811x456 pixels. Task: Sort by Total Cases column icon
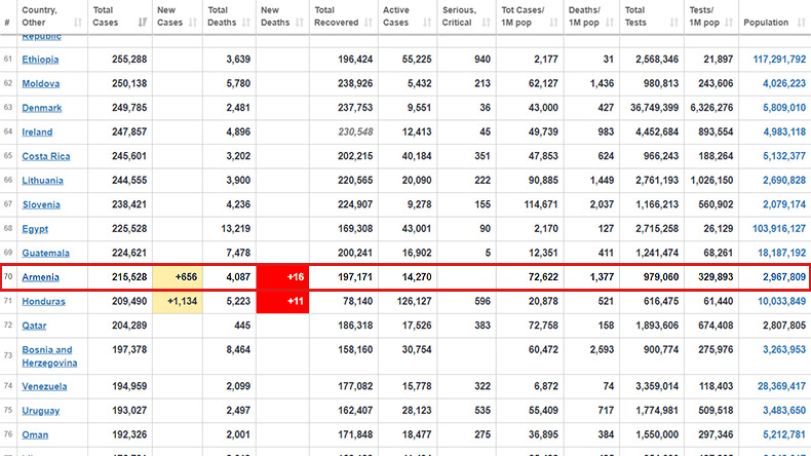142,22
